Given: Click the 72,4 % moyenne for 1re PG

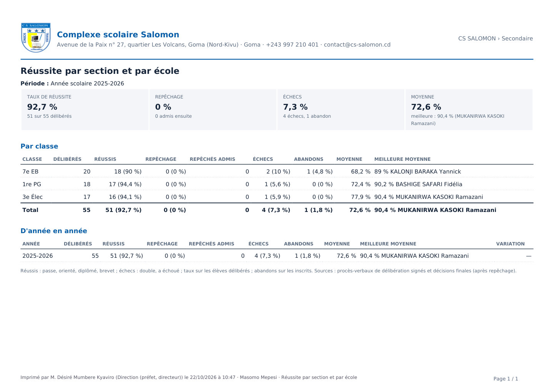Looking at the screenshot, I should (361, 184).
